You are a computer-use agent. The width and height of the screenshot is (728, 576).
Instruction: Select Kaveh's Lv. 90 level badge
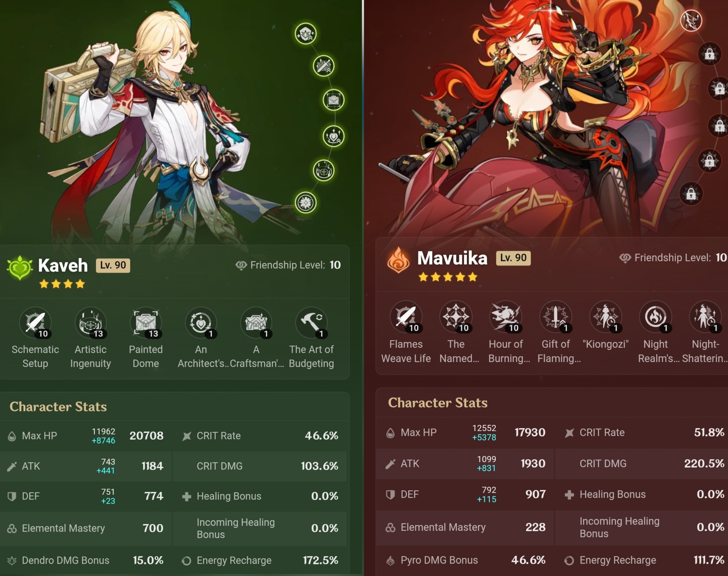(113, 265)
